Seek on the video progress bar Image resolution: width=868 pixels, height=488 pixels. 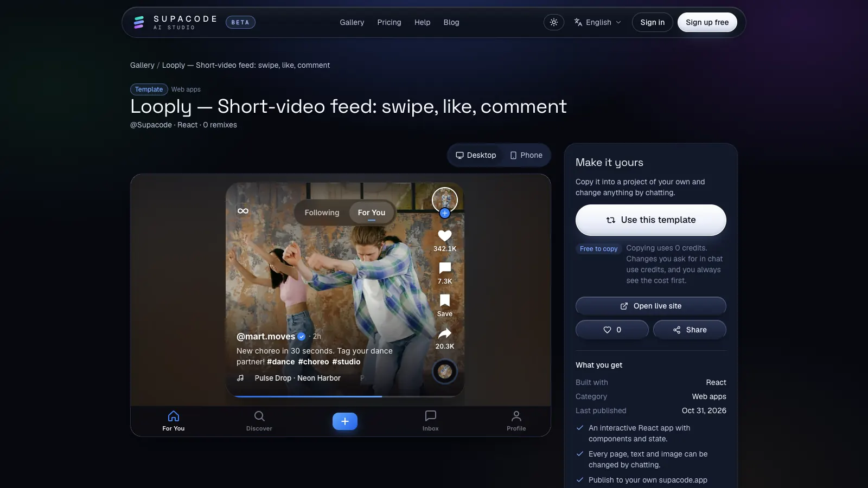(x=345, y=396)
